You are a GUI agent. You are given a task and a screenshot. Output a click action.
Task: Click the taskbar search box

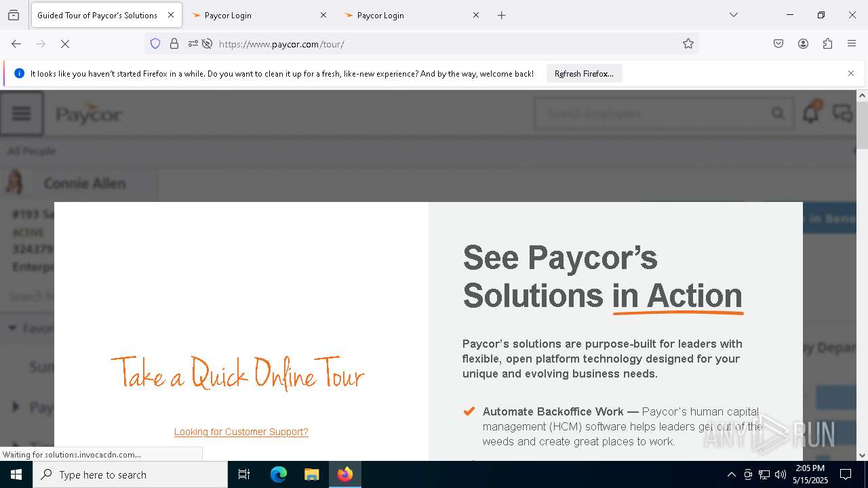click(x=130, y=474)
